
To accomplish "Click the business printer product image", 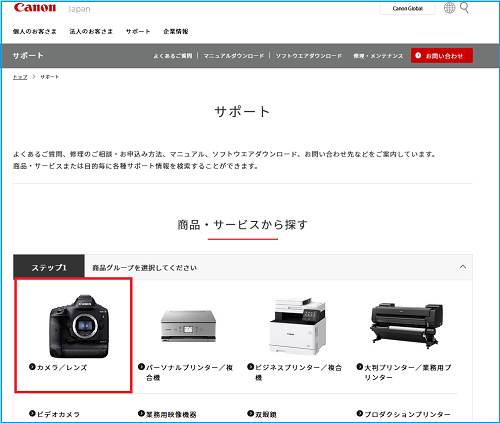I will [297, 326].
